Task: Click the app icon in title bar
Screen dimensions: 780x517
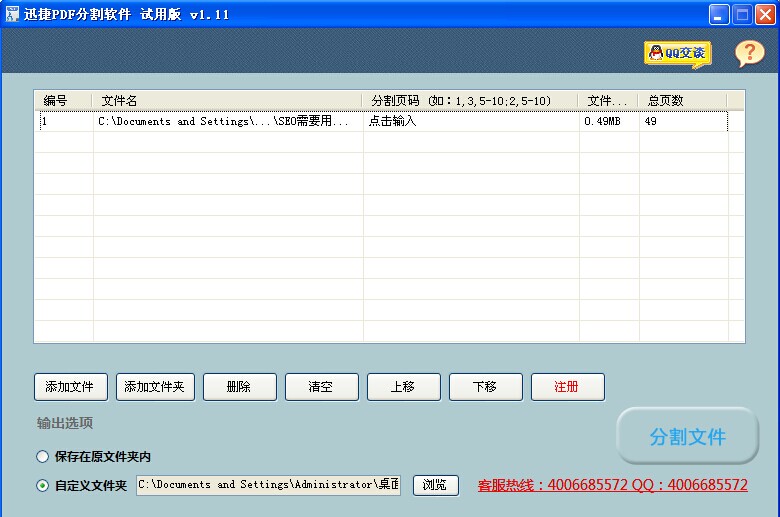Action: (12, 14)
